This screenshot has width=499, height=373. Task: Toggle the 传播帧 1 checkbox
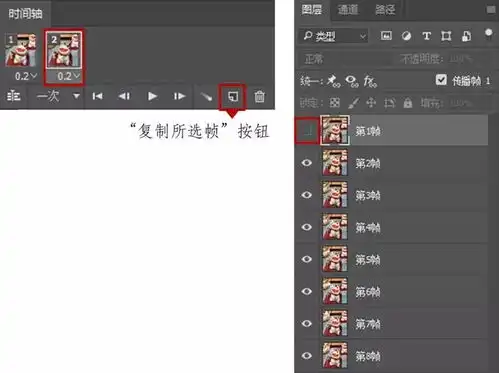(x=441, y=80)
